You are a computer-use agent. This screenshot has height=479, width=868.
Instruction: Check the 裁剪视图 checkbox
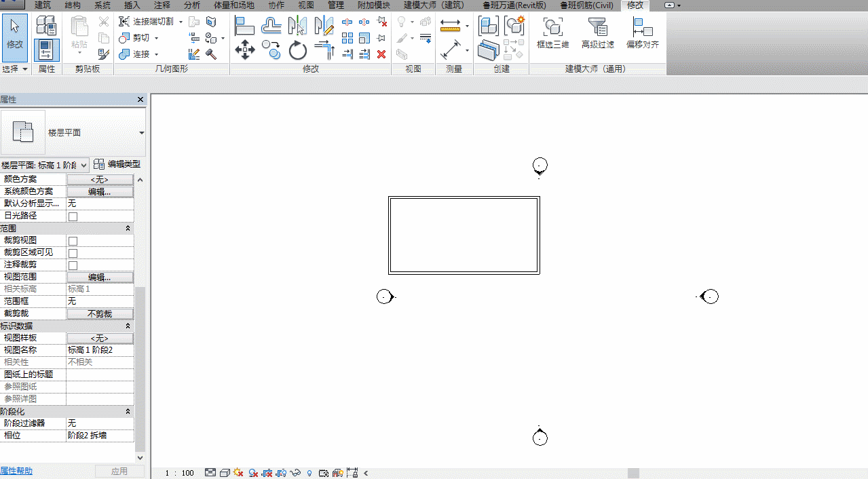pyautogui.click(x=73, y=241)
